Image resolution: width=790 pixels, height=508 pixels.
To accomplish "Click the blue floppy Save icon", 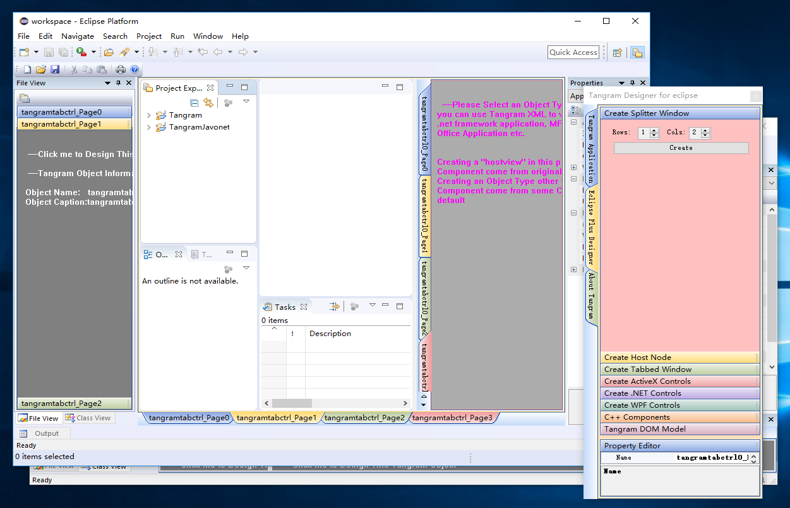I will [55, 70].
